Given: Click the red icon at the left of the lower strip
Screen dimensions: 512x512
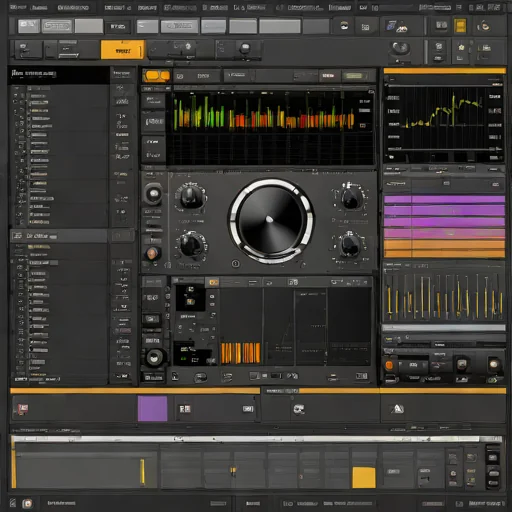Looking at the screenshot, I should coord(23,409).
